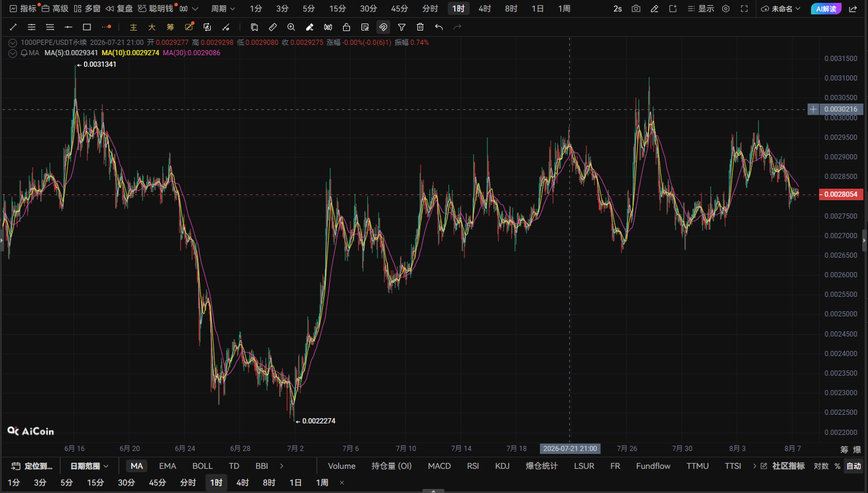Click the magnifier zoom-in tool
Screen dimensions: 868x493
pos(291,27)
